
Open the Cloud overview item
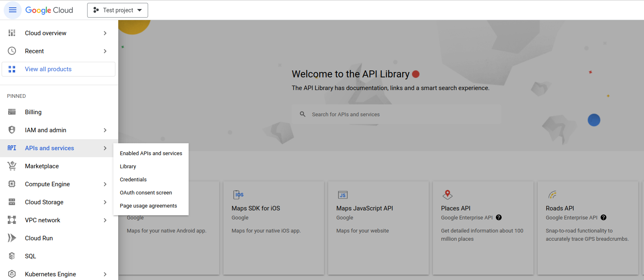59,33
